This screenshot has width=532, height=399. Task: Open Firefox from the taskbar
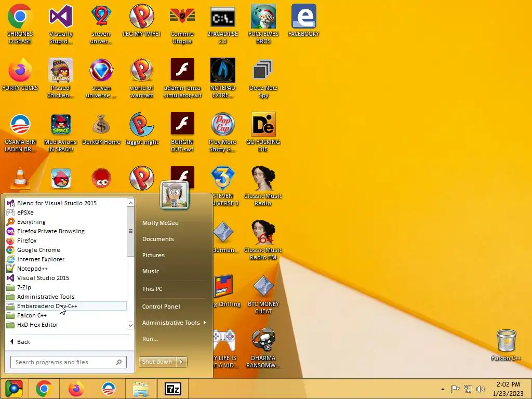[76, 389]
